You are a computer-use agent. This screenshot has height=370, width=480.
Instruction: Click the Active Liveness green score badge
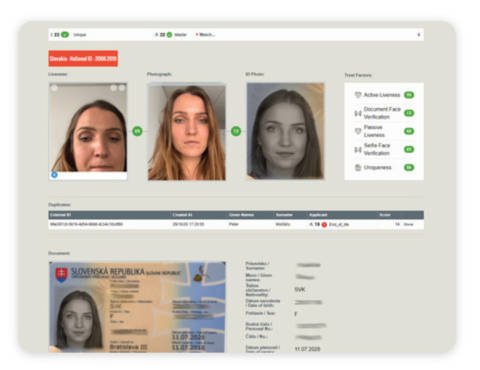tap(409, 95)
